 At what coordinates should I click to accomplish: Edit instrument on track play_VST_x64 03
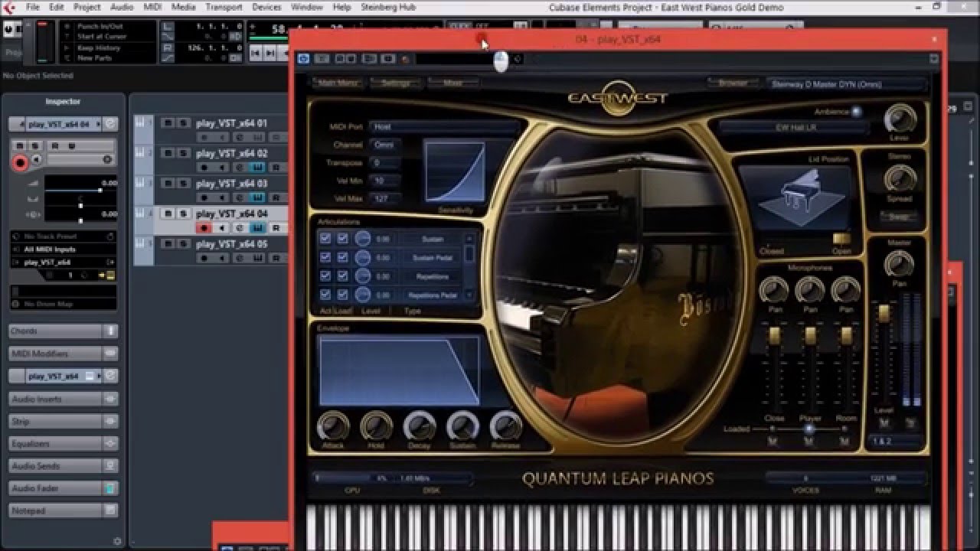click(257, 197)
